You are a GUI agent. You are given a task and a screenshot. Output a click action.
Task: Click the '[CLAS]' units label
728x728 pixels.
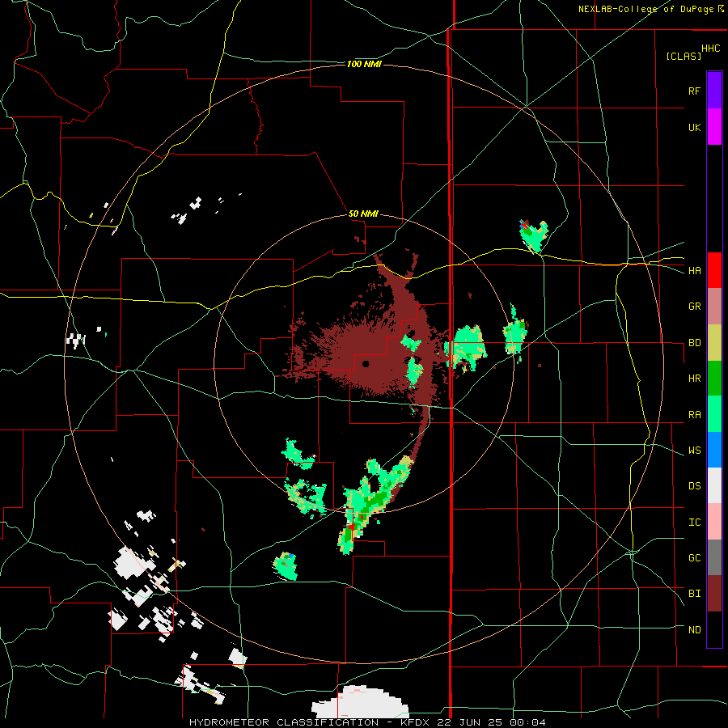click(684, 56)
